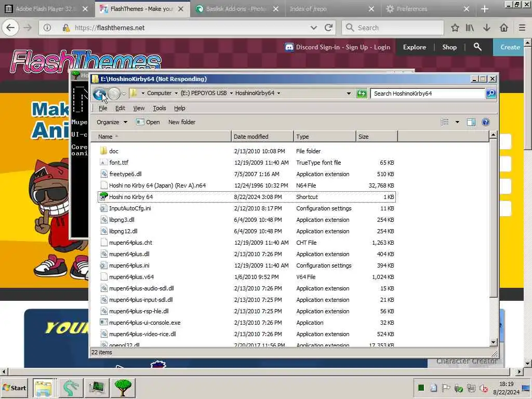
Task: Click the Explorer Back arrow button
Action: pos(99,94)
